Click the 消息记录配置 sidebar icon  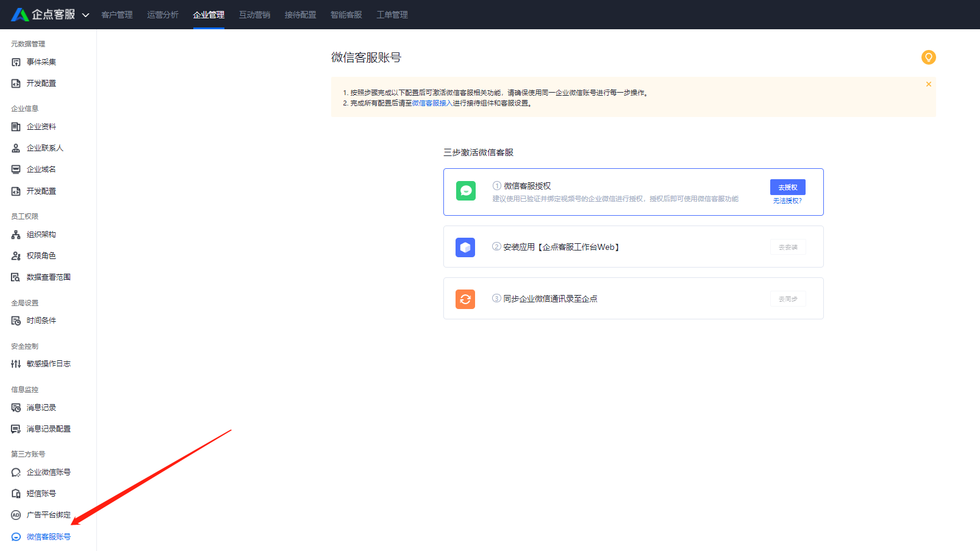16,429
